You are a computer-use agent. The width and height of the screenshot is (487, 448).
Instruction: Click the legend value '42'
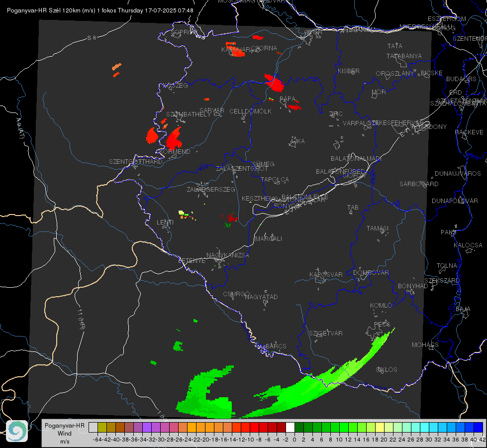(482, 440)
